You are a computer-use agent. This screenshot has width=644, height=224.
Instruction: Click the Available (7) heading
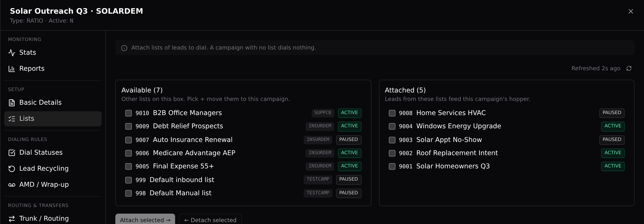[x=142, y=90]
